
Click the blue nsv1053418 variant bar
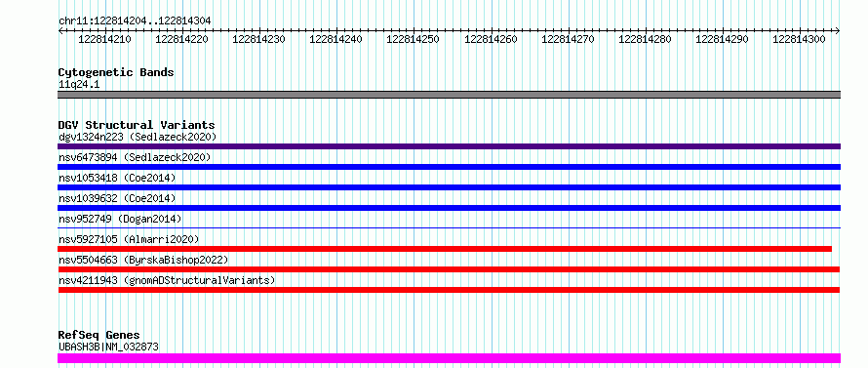coord(449,187)
